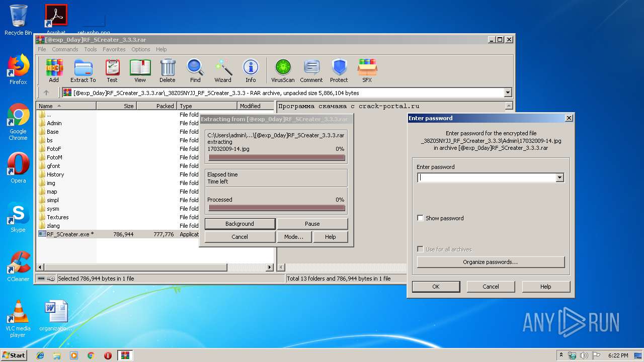This screenshot has width=644, height=362.
Task: Click the Protect shield icon
Action: coord(339,71)
